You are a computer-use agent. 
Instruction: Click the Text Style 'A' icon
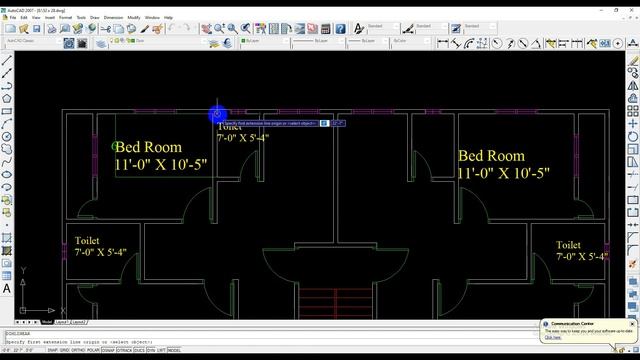358,29
